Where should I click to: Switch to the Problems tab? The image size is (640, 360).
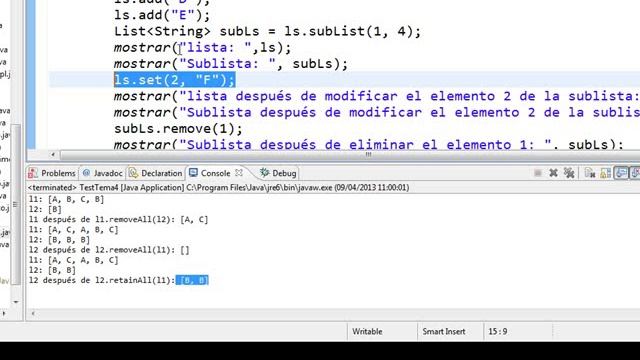point(52,173)
